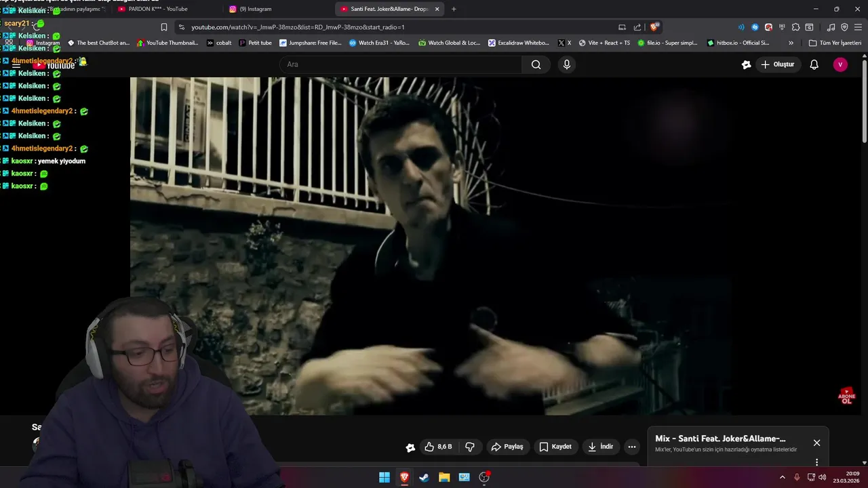
Task: Click the sparkle icon beside Oluştur
Action: pos(747,64)
